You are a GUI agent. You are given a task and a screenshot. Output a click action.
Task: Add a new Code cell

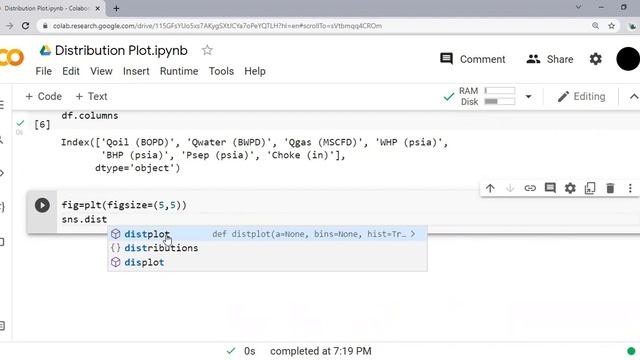(x=44, y=96)
